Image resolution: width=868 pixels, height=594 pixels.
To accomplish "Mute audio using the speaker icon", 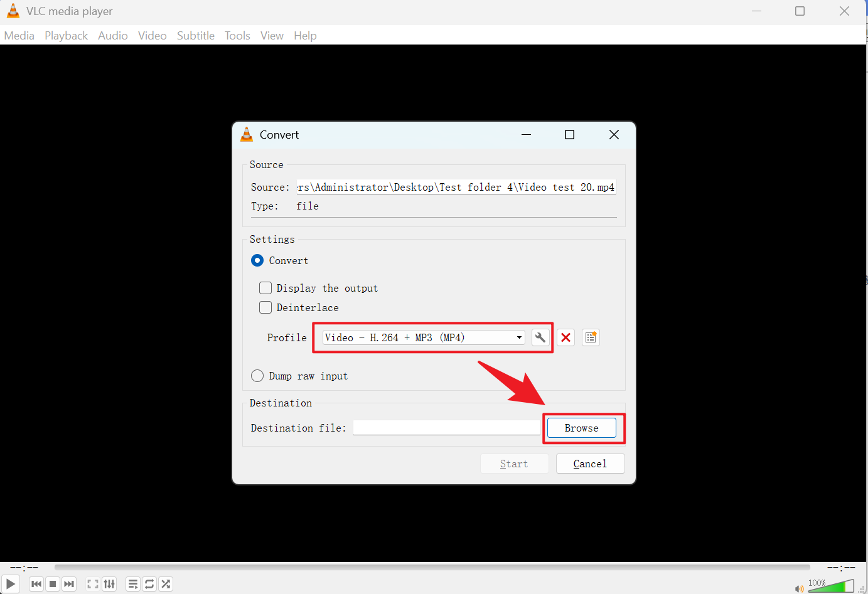I will (x=799, y=588).
